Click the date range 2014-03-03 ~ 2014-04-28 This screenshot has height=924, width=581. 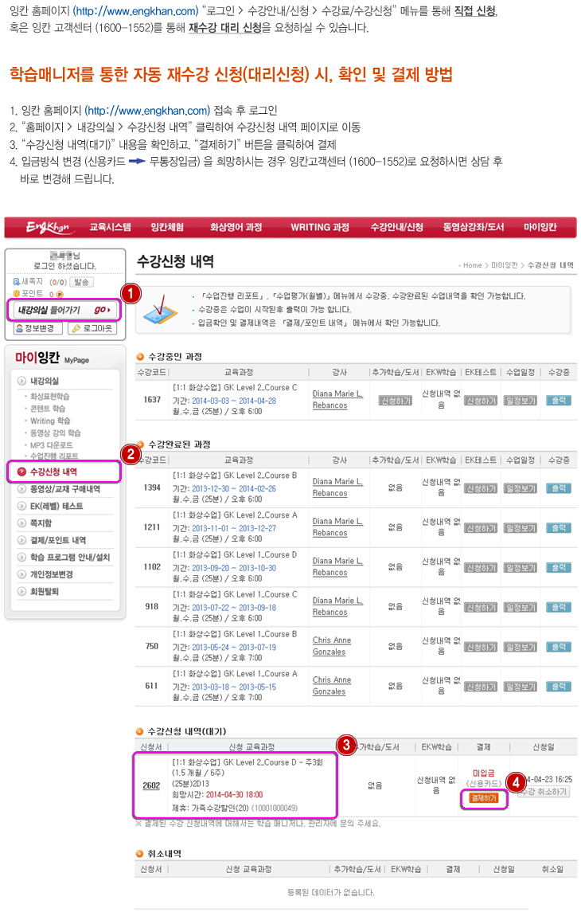pos(234,401)
